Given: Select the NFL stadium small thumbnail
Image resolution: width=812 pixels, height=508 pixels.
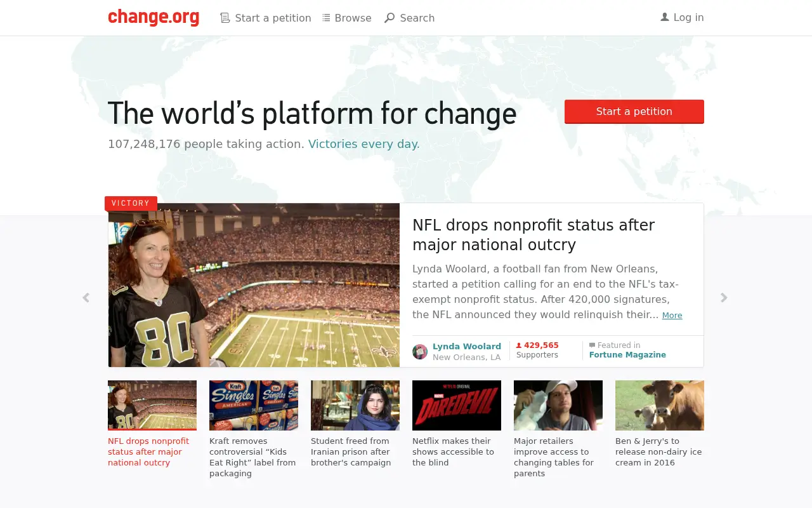Looking at the screenshot, I should (152, 405).
